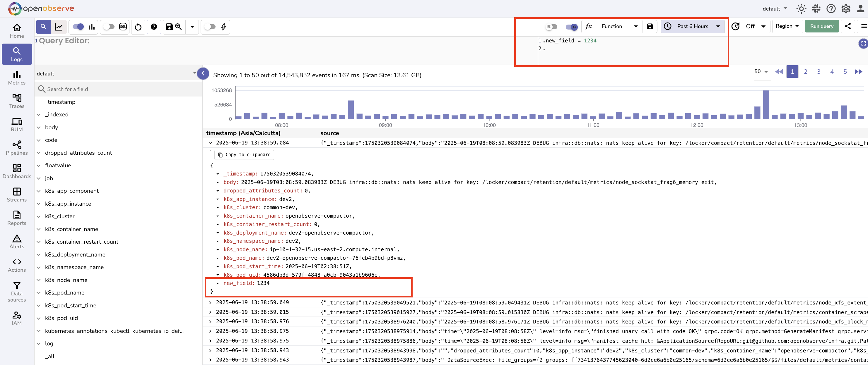The width and height of the screenshot is (868, 365).
Task: Click the OpenObserve logo
Action: pyautogui.click(x=41, y=8)
